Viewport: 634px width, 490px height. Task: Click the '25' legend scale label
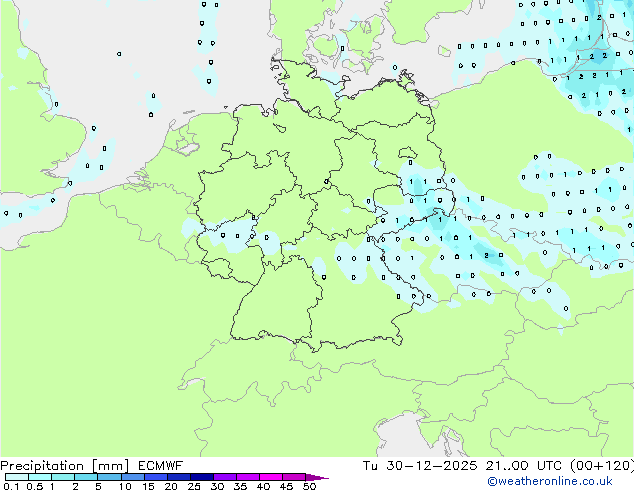tap(194, 486)
